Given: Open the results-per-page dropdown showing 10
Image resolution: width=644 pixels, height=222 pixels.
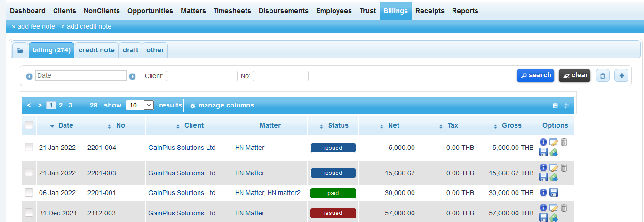Looking at the screenshot, I should 140,105.
